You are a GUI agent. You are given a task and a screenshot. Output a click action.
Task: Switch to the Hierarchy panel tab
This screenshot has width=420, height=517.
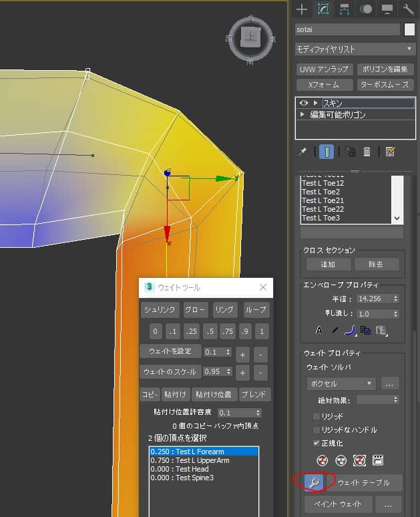click(x=345, y=9)
